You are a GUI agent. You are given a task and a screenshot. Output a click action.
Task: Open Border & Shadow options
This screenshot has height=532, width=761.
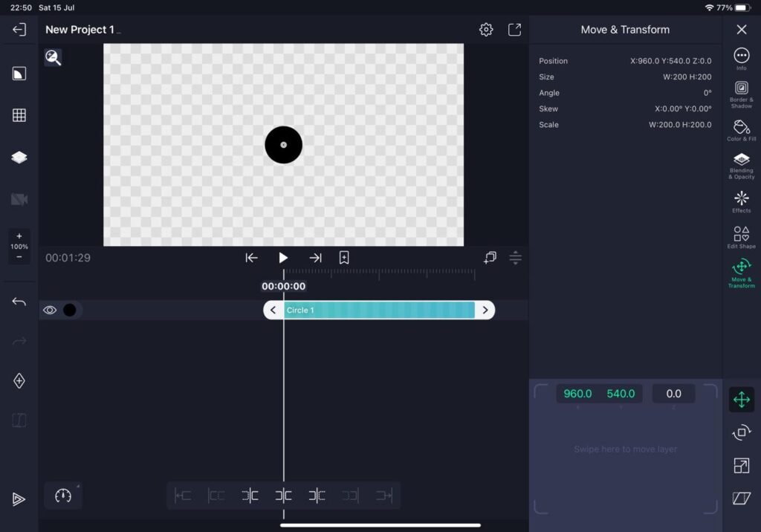pos(741,94)
